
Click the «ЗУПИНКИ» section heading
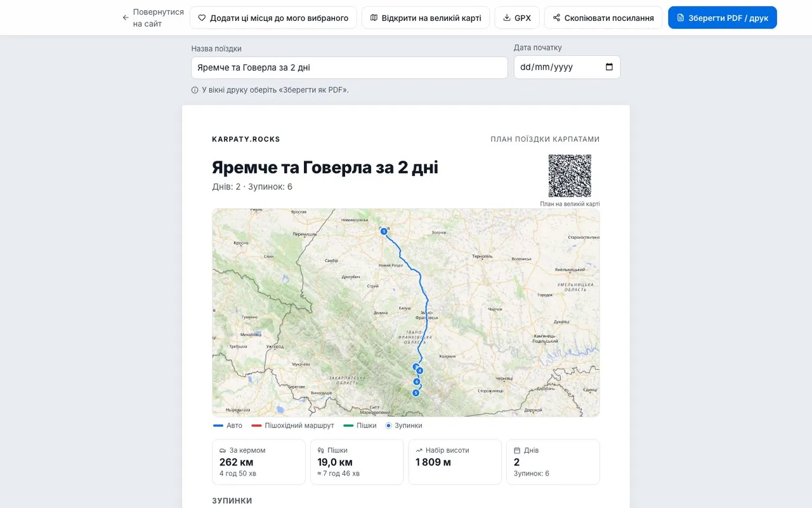pyautogui.click(x=232, y=501)
